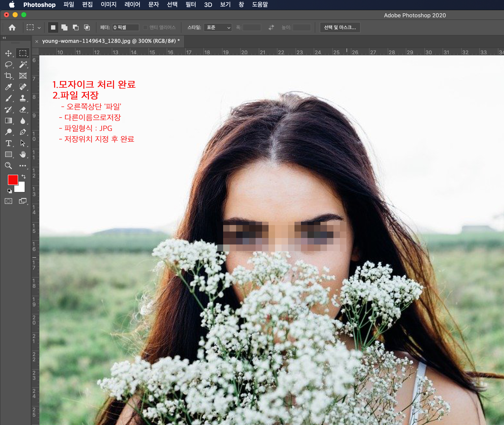Select the Clone Stamp tool
504x425 pixels.
coord(23,98)
